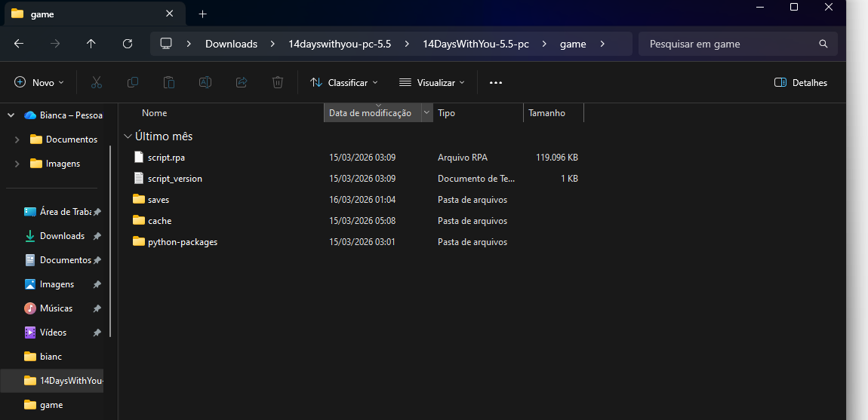
Task: Select the cache folder icon
Action: [139, 220]
